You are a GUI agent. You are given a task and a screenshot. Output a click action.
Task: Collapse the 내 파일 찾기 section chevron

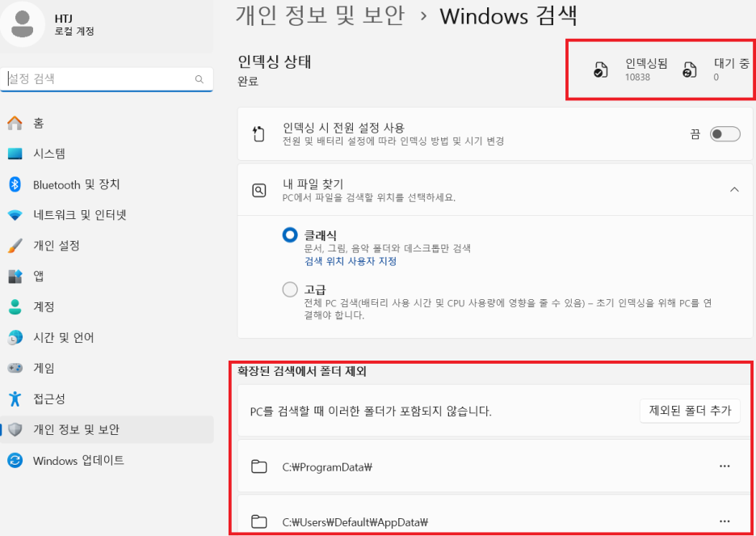734,190
